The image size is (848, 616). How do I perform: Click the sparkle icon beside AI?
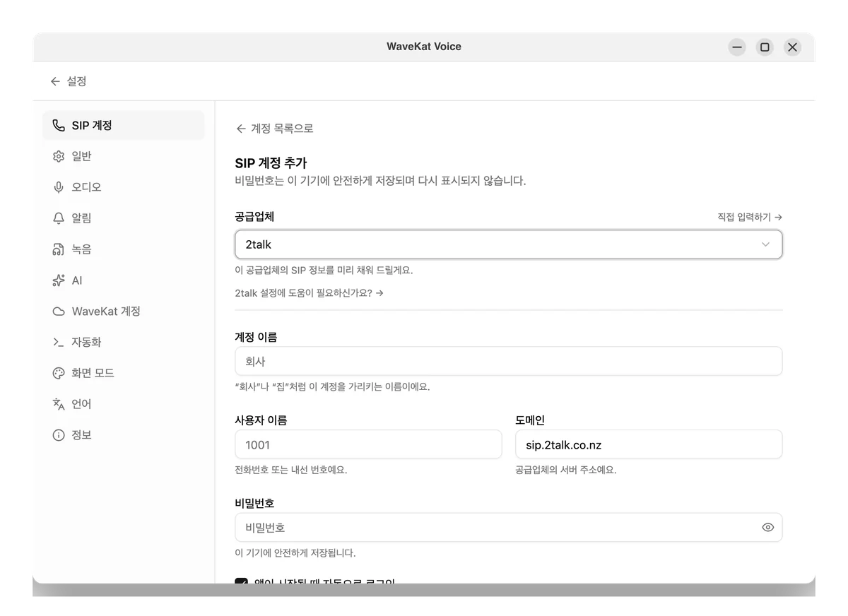tap(59, 280)
